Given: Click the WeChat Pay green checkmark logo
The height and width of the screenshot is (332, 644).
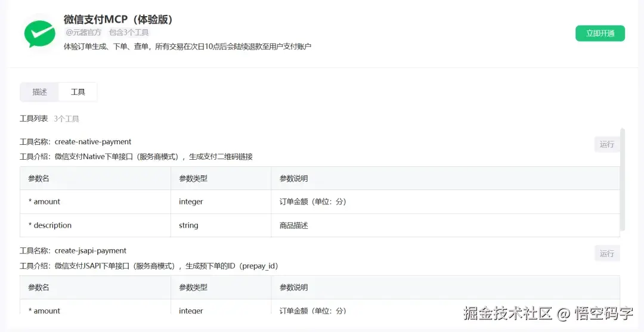Looking at the screenshot, I should click(40, 33).
